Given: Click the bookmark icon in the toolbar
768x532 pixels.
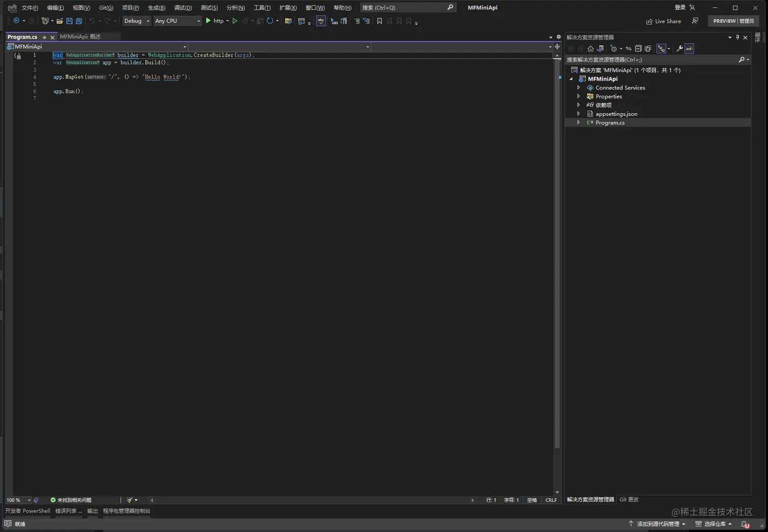Looking at the screenshot, I should pos(379,21).
